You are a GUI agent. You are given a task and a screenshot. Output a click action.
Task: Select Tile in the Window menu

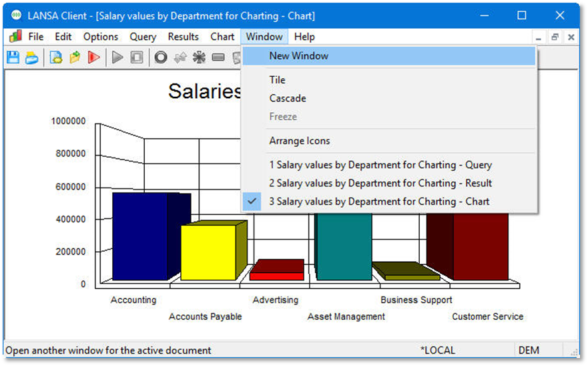coord(389,80)
